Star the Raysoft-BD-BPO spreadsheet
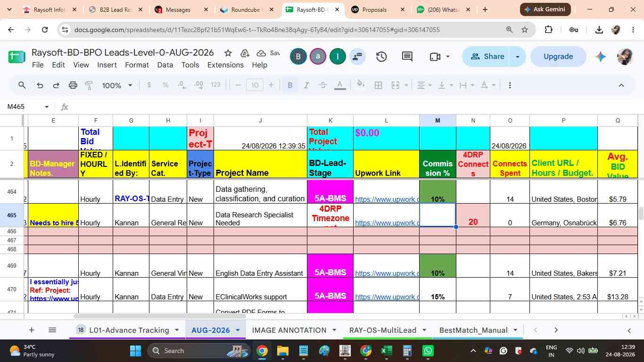This screenshot has height=362, width=644. coord(228,53)
